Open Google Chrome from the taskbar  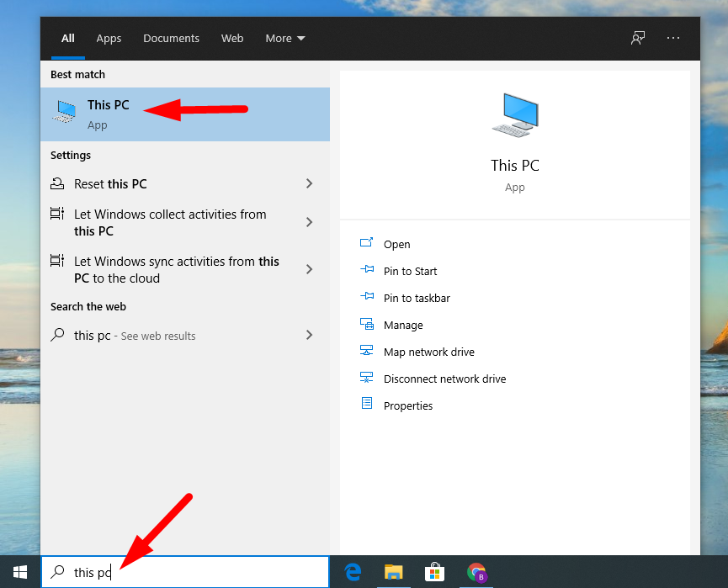point(477,572)
